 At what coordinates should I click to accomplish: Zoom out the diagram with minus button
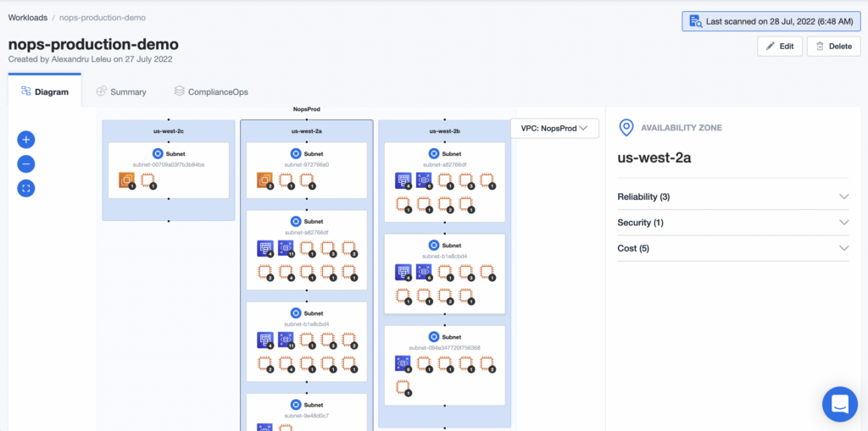tap(26, 164)
